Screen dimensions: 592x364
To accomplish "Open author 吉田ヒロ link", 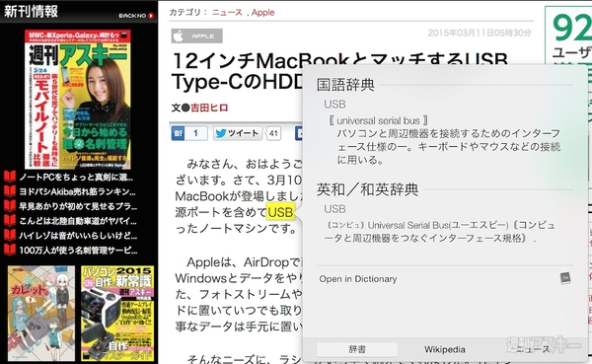I will coord(209,108).
